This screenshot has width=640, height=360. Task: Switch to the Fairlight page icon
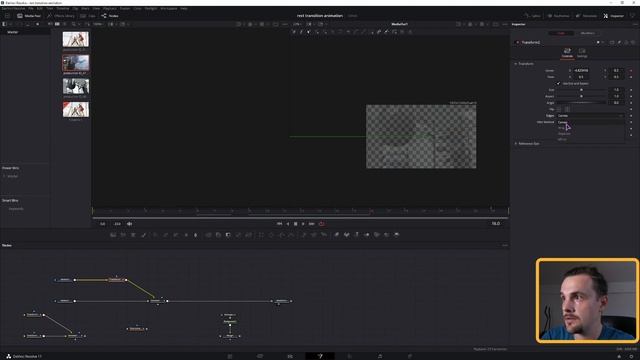tap(380, 356)
